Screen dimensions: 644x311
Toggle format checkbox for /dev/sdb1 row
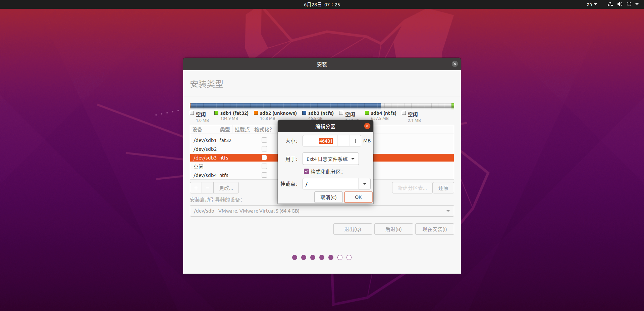point(264,140)
